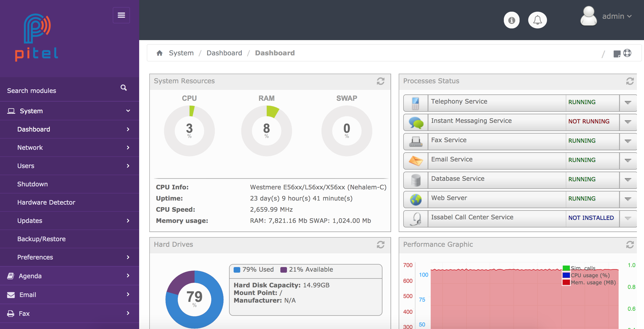Viewport: 644px width, 329px height.
Task: Click the Dashboard breadcrumb link
Action: click(224, 53)
